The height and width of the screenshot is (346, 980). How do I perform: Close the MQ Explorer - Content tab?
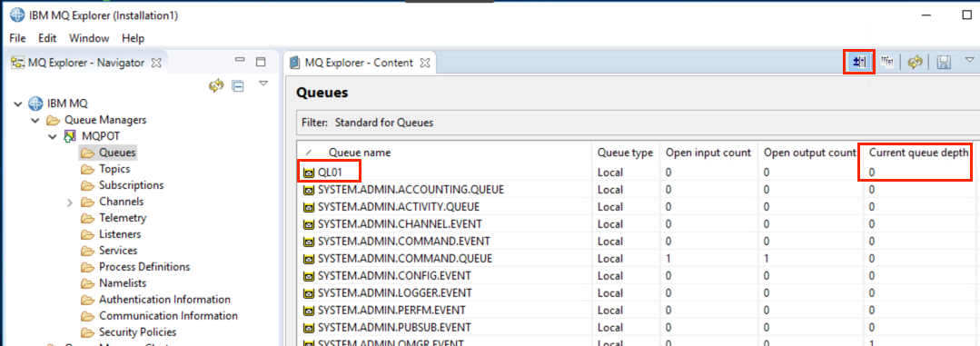[424, 63]
